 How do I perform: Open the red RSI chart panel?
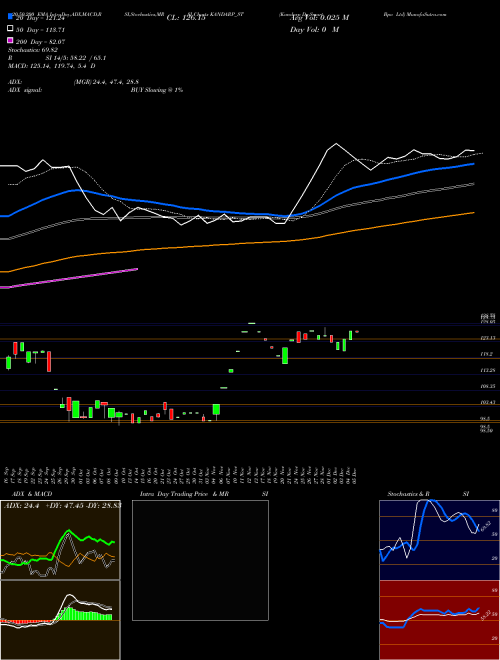tap(439, 620)
